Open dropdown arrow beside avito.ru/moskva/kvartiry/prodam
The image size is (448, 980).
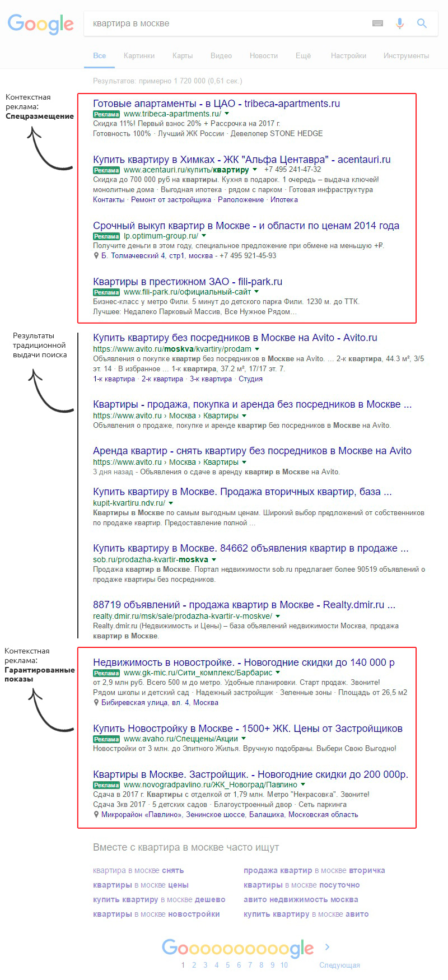[257, 349]
